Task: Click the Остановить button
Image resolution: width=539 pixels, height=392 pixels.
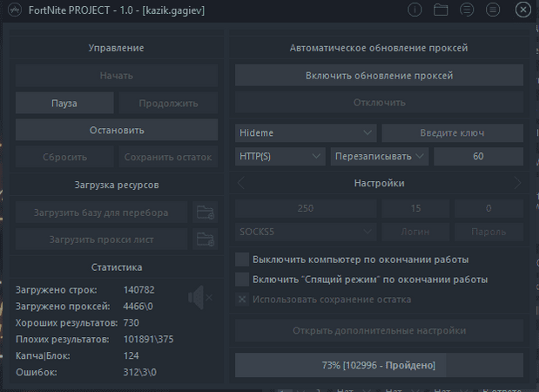Action: pos(117,130)
